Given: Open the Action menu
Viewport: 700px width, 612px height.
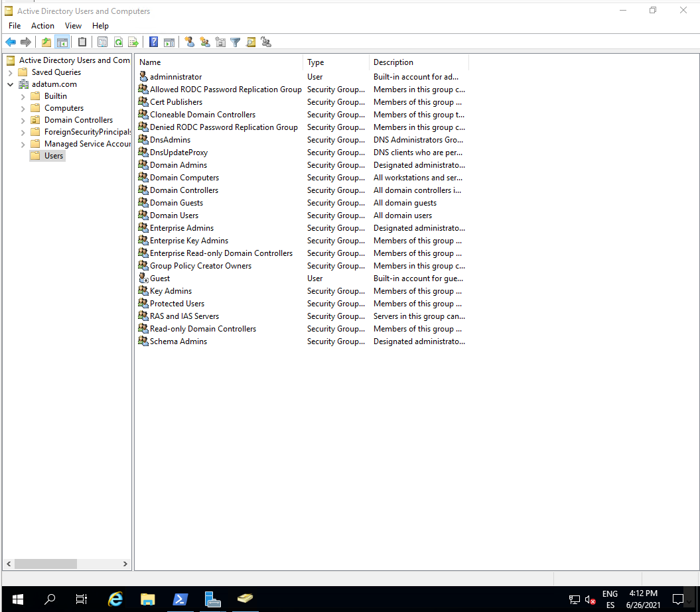Looking at the screenshot, I should click(x=42, y=26).
